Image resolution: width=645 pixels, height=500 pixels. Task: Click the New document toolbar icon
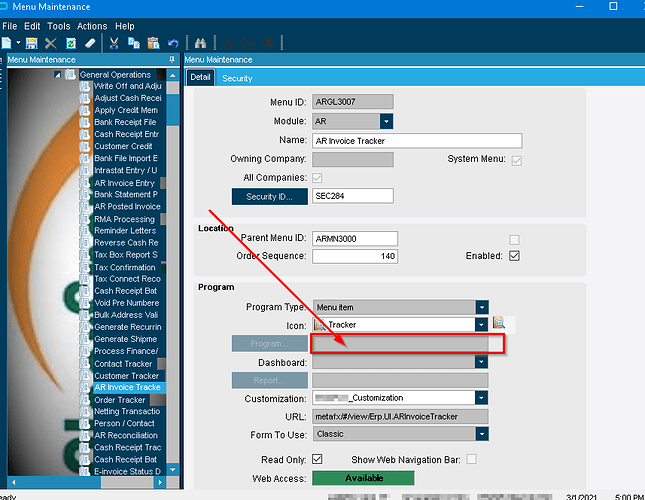(7, 43)
